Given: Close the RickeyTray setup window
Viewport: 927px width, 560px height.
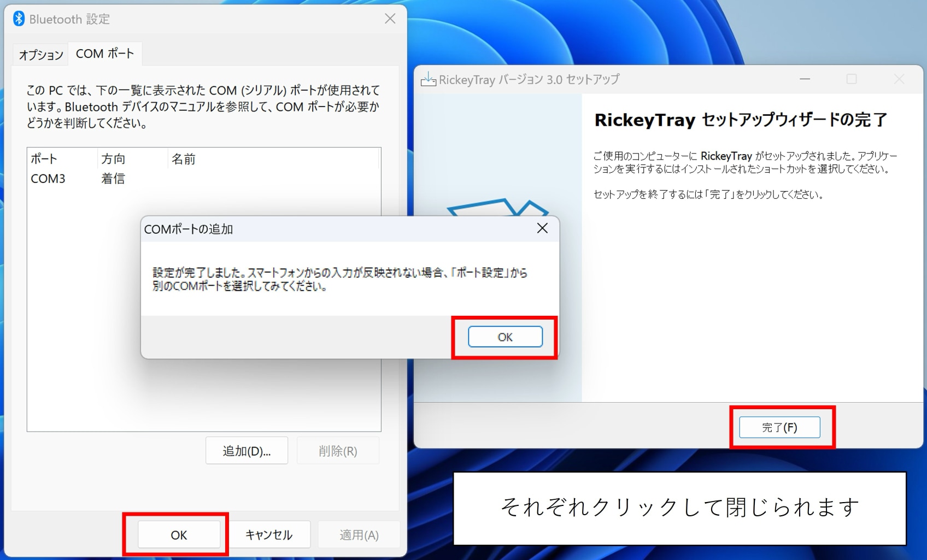Looking at the screenshot, I should pos(899,79).
